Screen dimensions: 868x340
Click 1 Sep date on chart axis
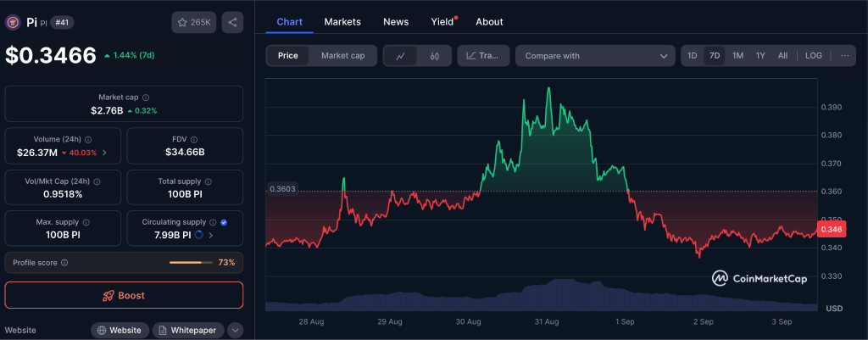[625, 321]
